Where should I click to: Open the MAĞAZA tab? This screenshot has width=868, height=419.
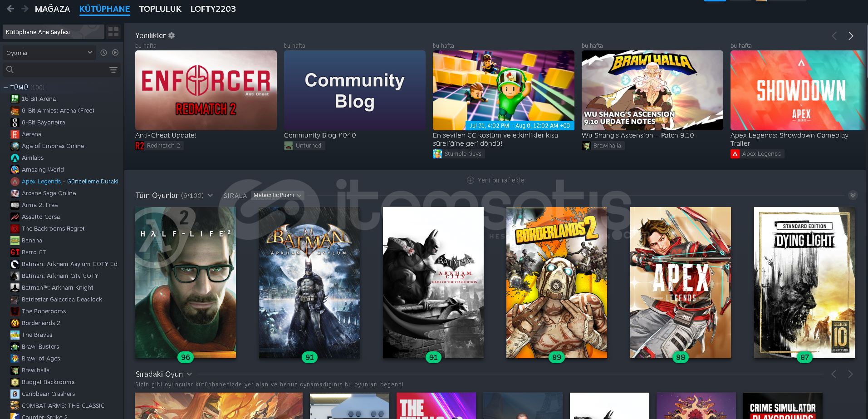[52, 9]
